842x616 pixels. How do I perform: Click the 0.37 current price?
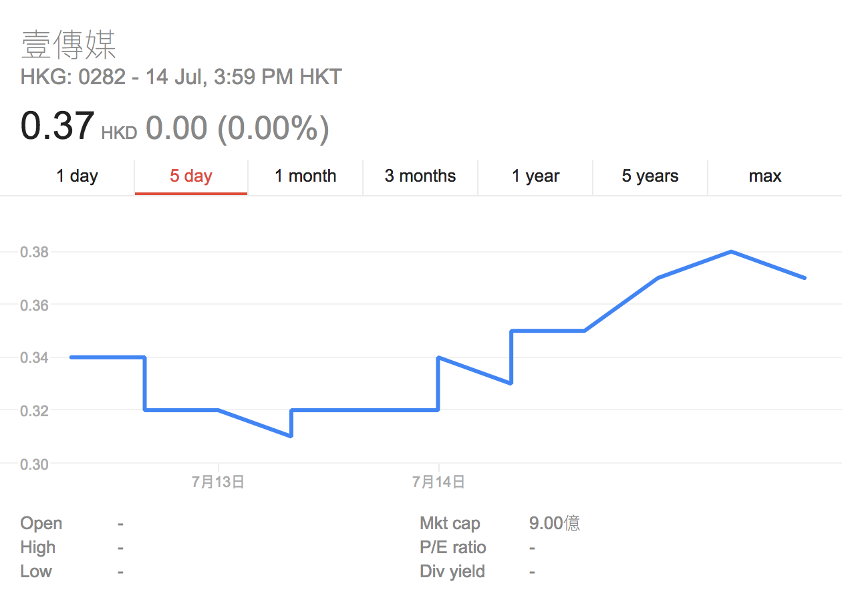(x=57, y=126)
